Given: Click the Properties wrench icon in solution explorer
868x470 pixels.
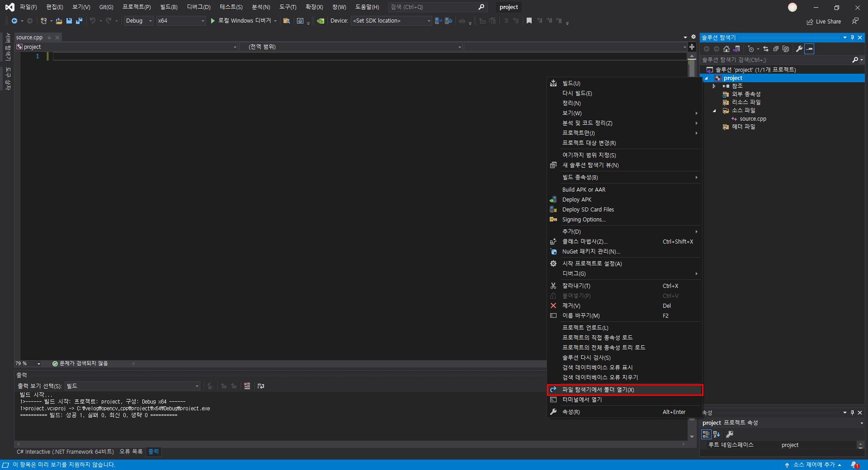Looking at the screenshot, I should point(799,49).
